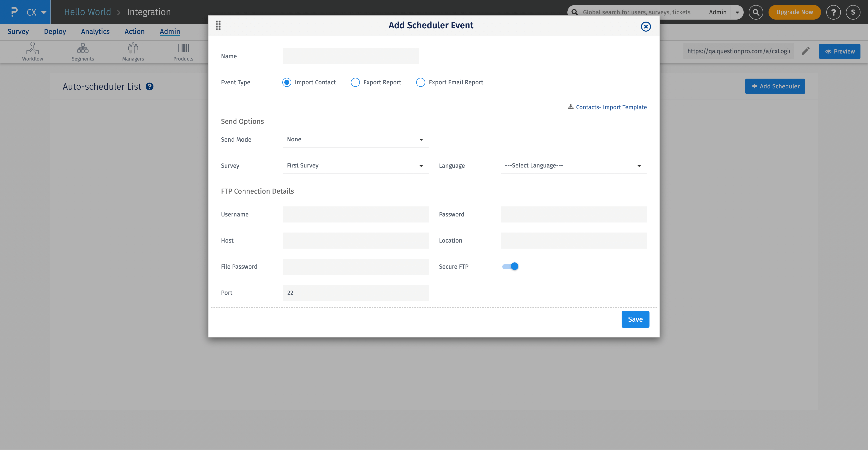868x450 pixels.
Task: Open the Select Language dropdown
Action: tap(573, 166)
